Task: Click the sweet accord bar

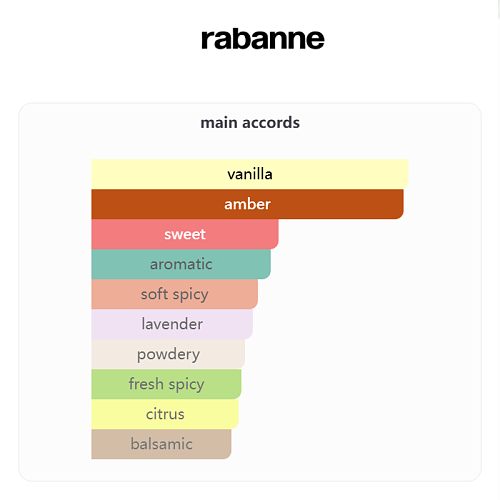Action: (185, 234)
